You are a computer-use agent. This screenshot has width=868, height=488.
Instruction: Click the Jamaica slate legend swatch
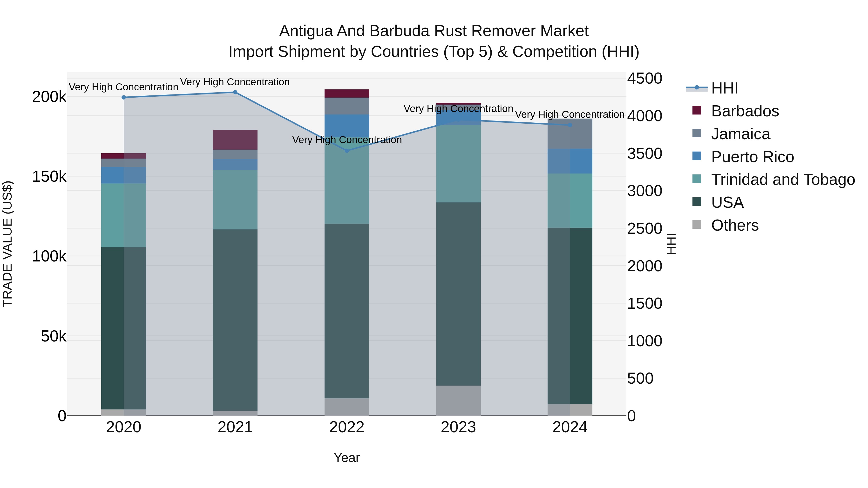point(697,133)
